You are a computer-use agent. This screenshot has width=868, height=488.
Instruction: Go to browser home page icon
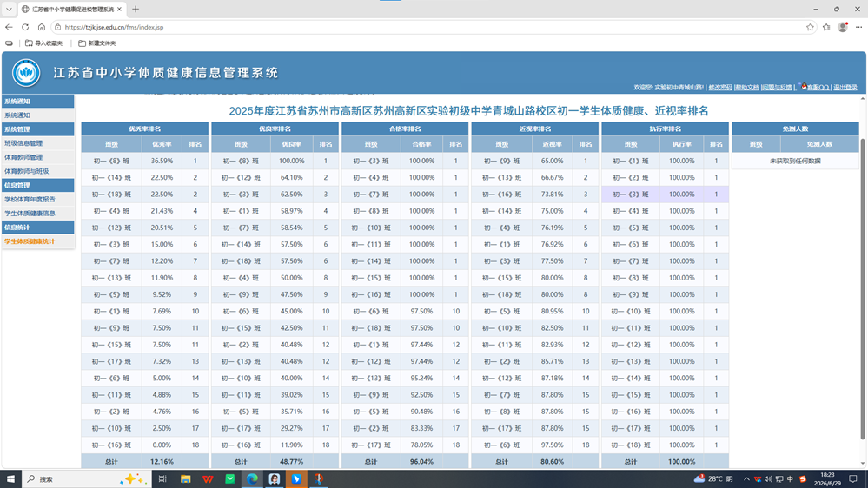[x=42, y=27]
